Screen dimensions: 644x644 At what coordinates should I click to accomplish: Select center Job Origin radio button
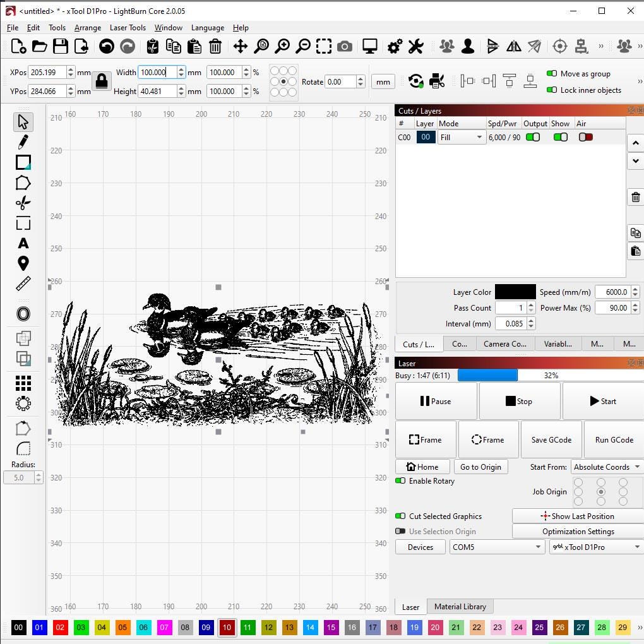pyautogui.click(x=601, y=492)
